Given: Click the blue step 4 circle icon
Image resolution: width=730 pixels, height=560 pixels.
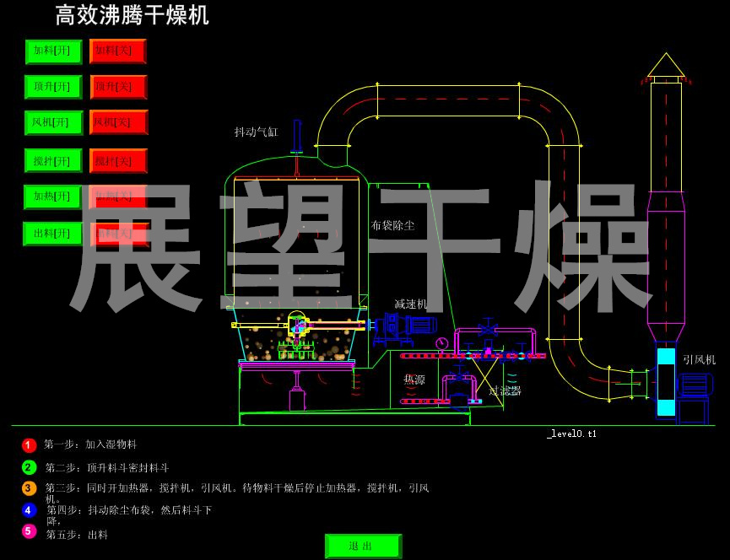Looking at the screenshot, I should 30,510.
